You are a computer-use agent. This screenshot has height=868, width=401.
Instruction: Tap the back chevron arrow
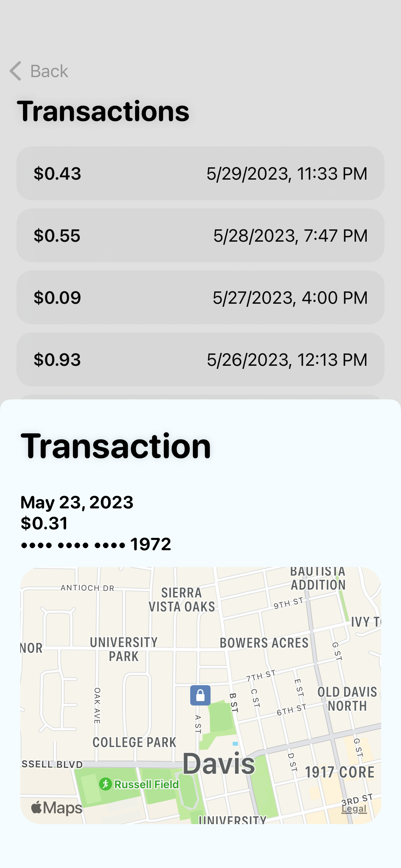tap(16, 71)
